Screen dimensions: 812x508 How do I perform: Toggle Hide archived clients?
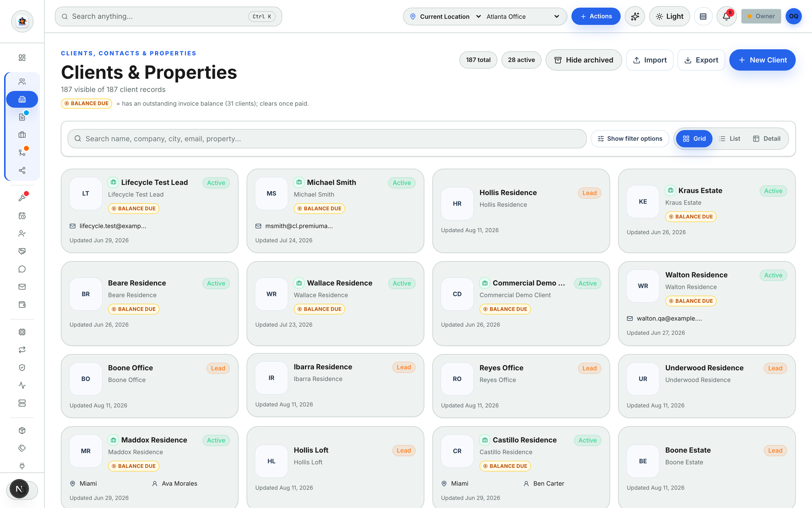[584, 60]
